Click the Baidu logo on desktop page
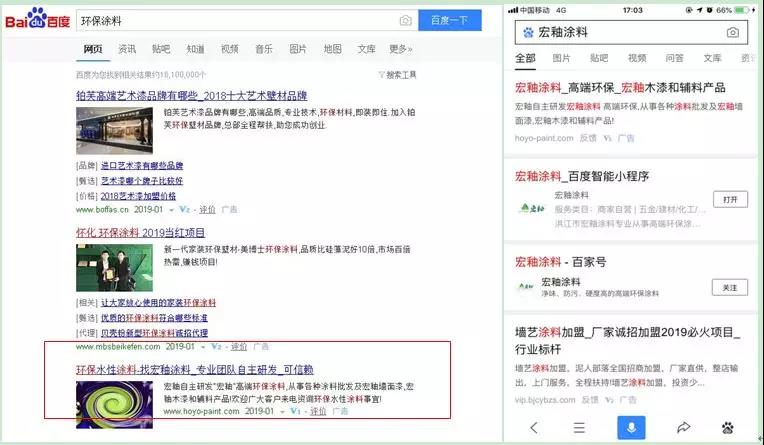The height and width of the screenshot is (445, 764). pos(38,21)
